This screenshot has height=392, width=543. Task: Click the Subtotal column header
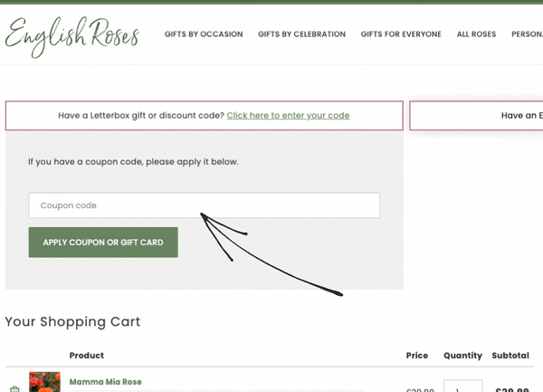coord(510,356)
